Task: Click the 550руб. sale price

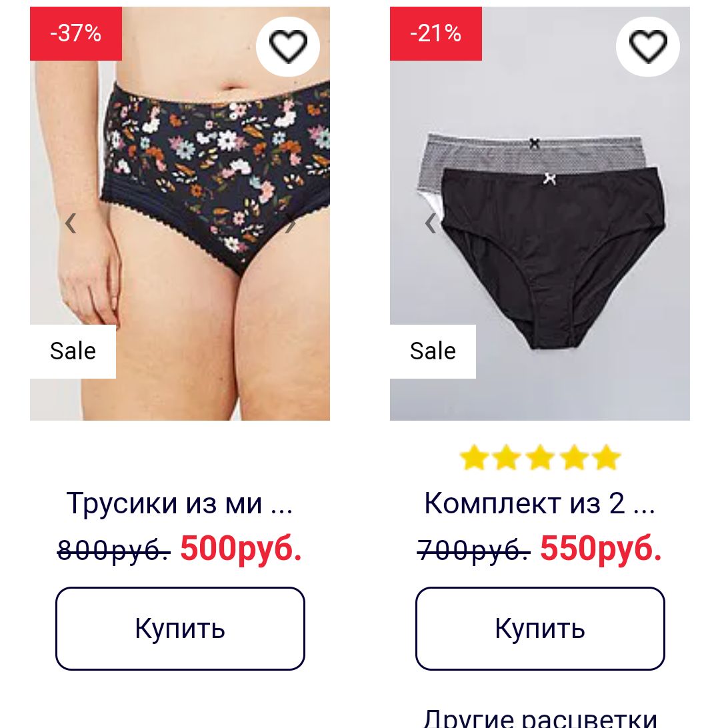Action: [601, 549]
